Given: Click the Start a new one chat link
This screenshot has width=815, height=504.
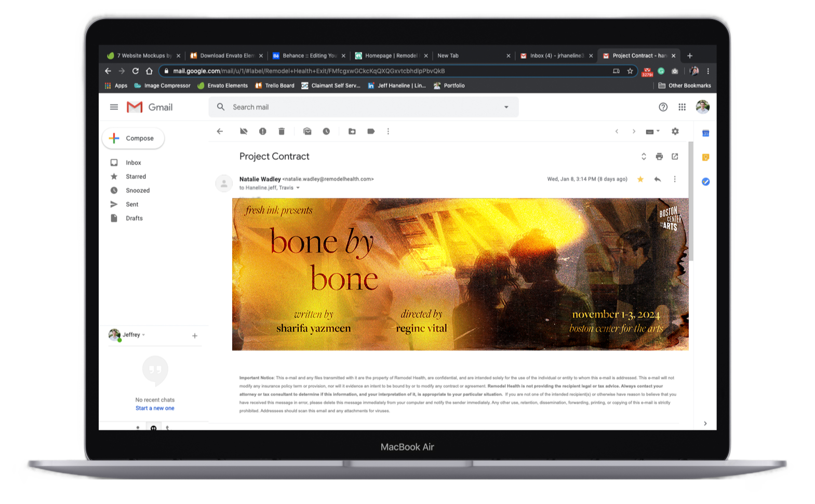Looking at the screenshot, I should click(x=155, y=408).
